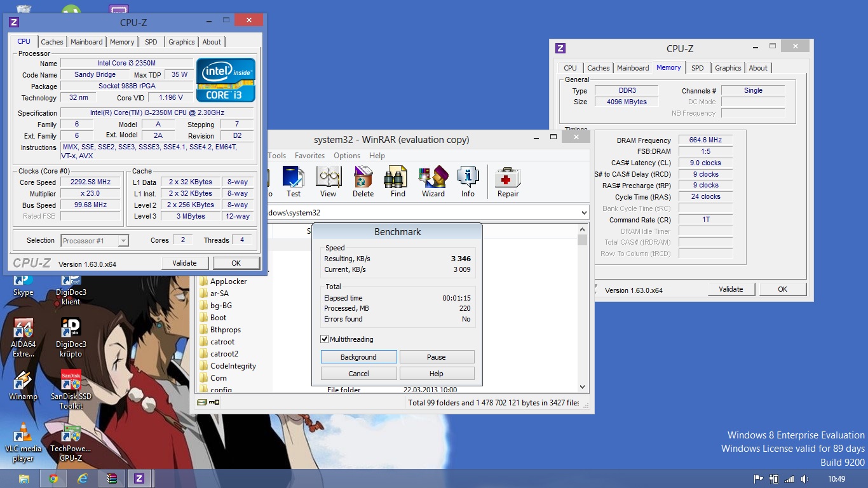Open the Skype desktop shortcut

[24, 285]
